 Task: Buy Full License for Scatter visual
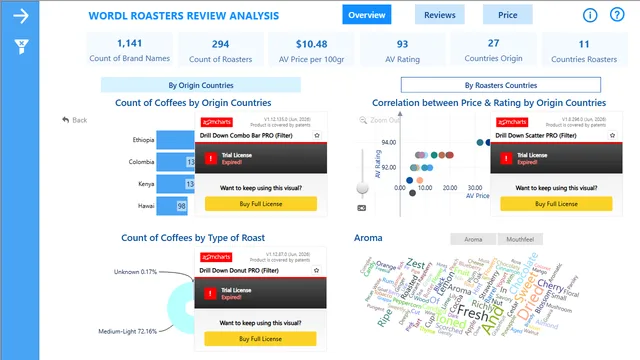coord(556,204)
